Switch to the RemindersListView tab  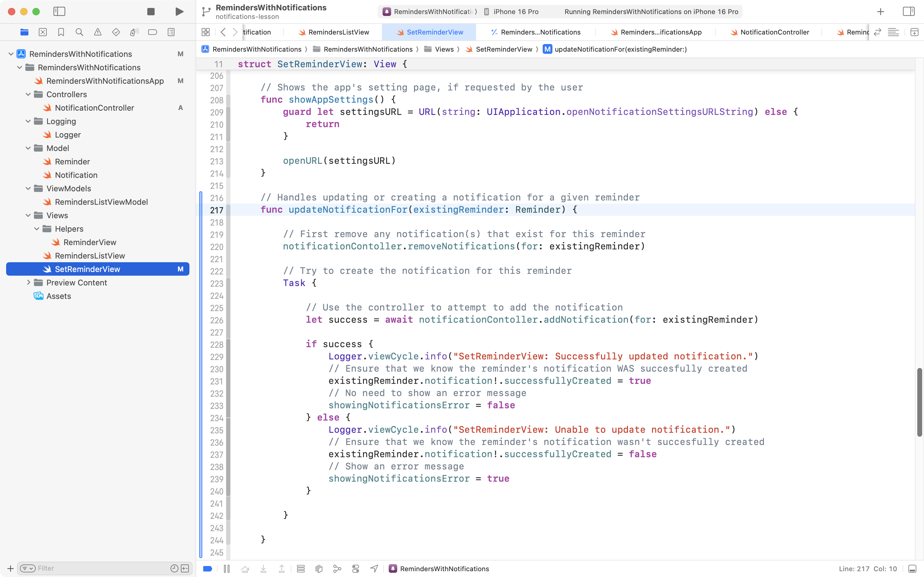point(338,32)
